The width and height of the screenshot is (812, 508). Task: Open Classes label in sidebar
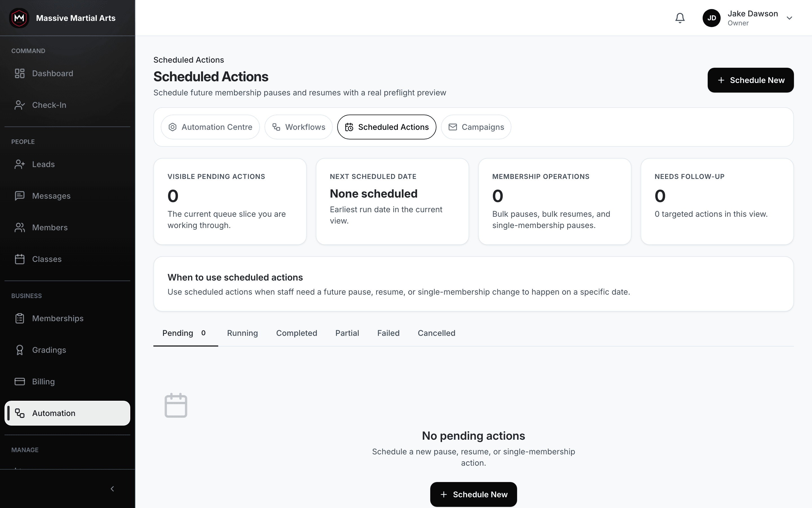click(47, 259)
